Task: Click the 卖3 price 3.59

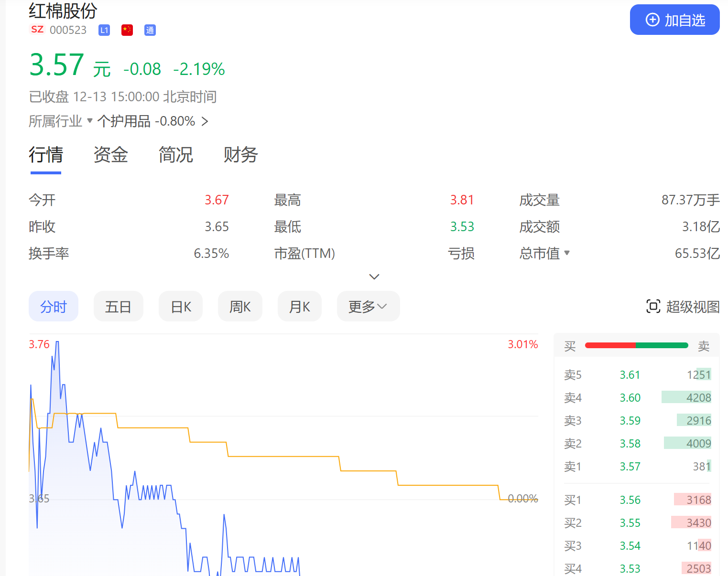Action: [630, 421]
